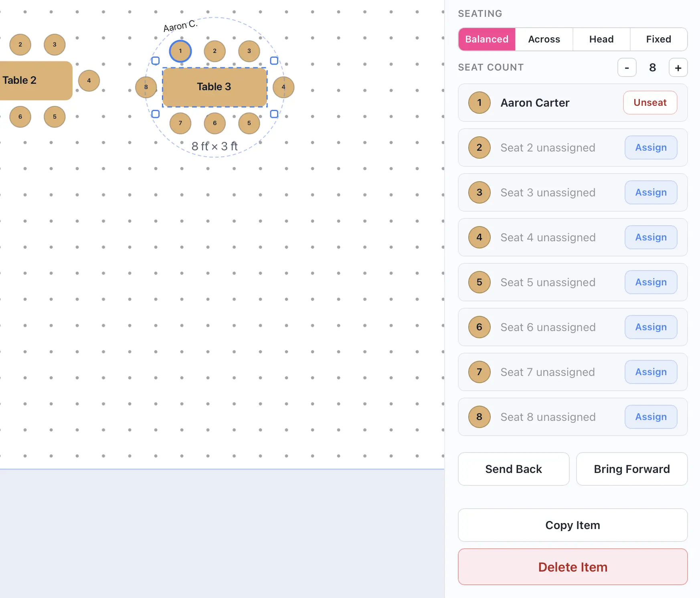Screen dimensions: 700x598
Task: Click seat 5 circle under Table 3
Action: [249, 123]
